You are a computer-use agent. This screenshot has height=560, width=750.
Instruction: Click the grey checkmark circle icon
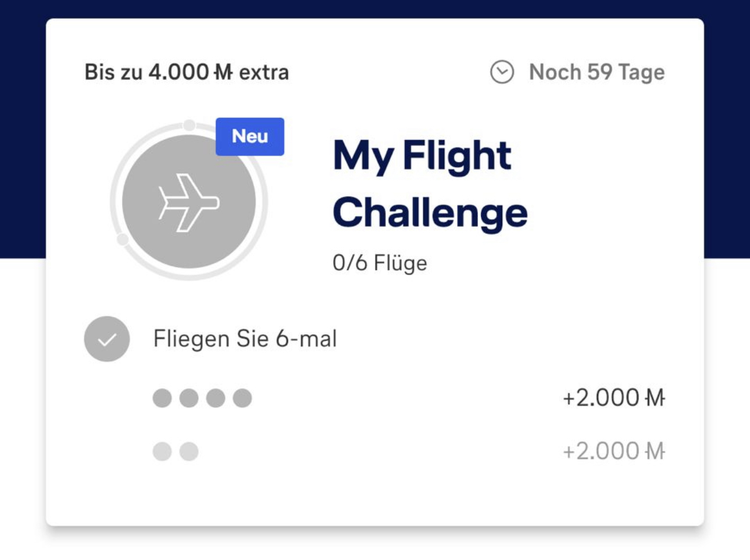[x=107, y=339]
